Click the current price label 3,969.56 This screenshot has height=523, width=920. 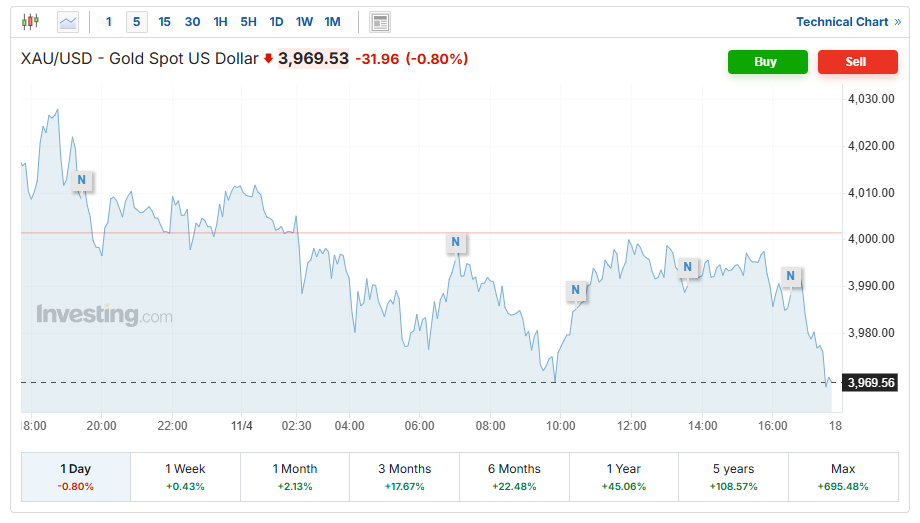click(x=869, y=382)
